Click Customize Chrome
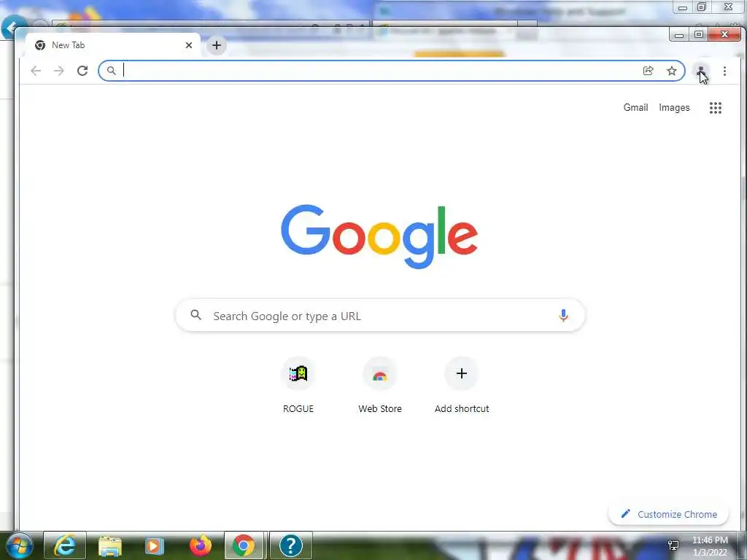The image size is (747, 560). [x=669, y=514]
